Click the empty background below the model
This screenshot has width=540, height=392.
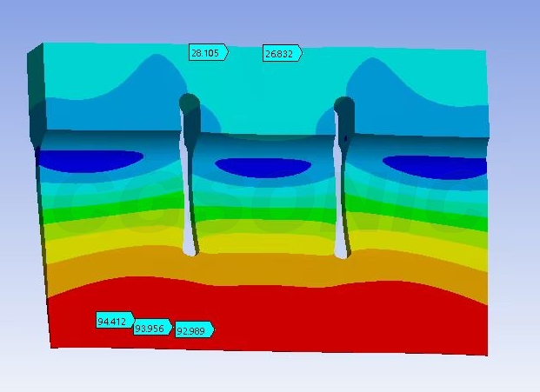pos(261,374)
